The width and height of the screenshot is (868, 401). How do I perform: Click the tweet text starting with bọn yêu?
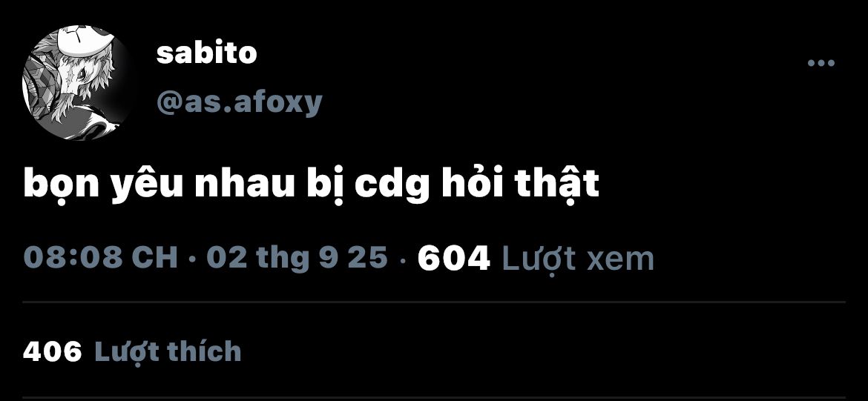point(311,185)
